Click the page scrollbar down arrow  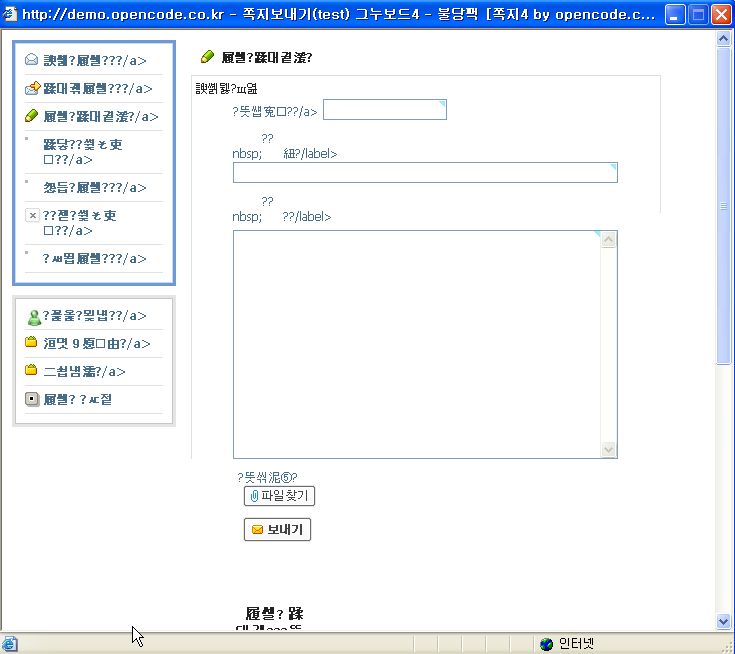point(723,622)
